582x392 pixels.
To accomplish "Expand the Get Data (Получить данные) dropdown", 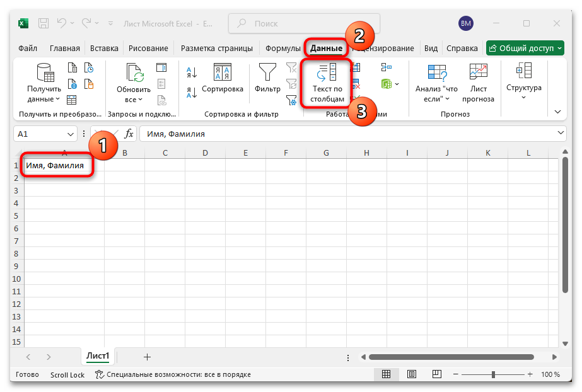I will [x=44, y=93].
